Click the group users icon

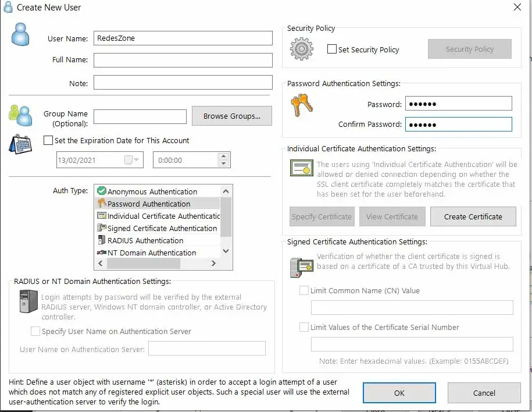(20, 115)
